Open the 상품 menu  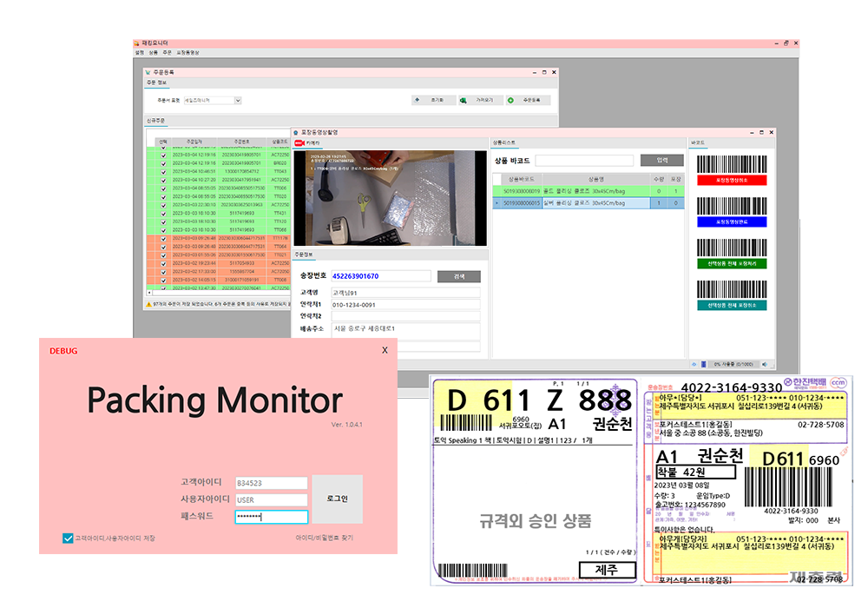coord(153,53)
